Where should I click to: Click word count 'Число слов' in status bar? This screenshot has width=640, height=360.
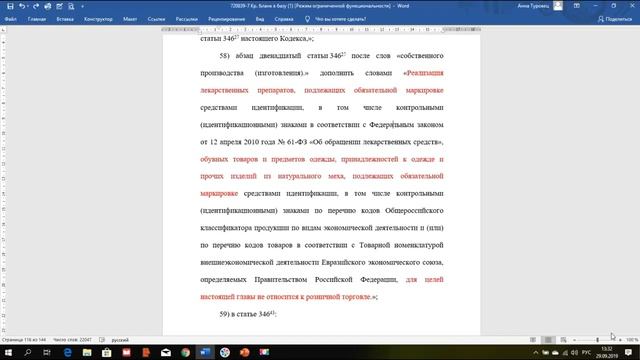pos(72,340)
